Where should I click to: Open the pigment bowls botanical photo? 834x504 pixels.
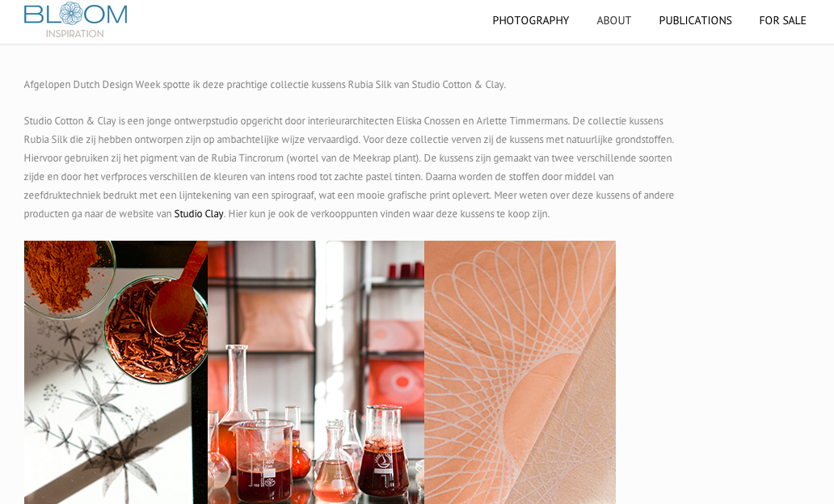pos(116,372)
